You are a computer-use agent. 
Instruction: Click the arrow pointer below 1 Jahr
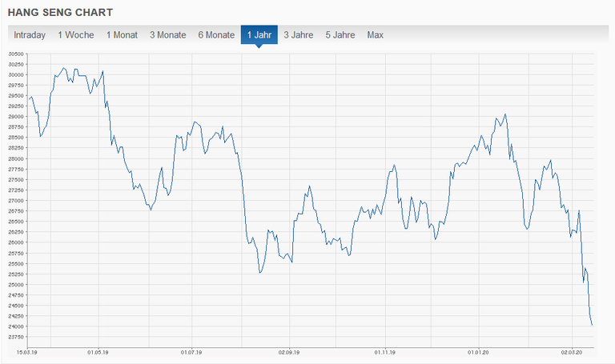(259, 47)
